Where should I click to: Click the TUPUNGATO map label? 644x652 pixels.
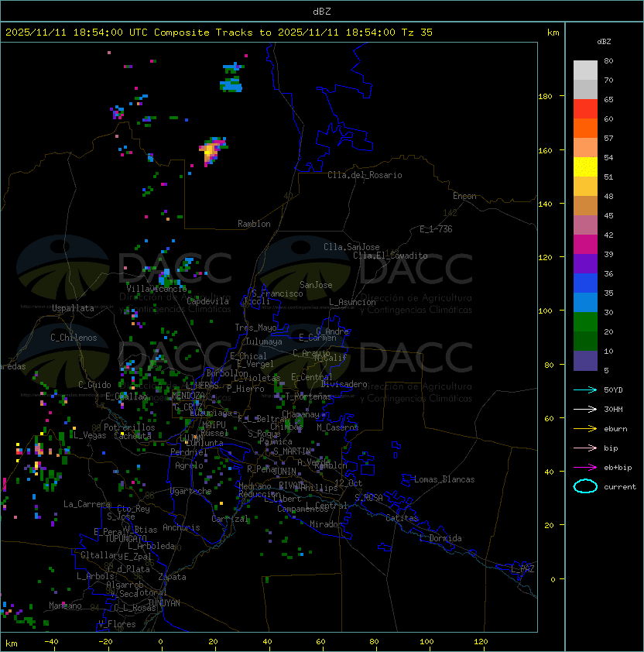coord(125,538)
